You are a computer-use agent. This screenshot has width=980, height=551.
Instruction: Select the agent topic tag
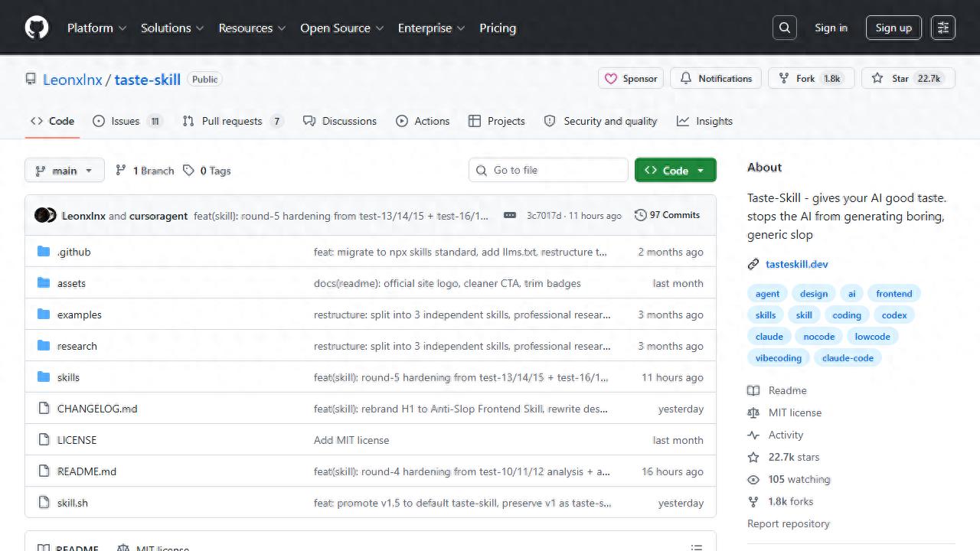767,293
